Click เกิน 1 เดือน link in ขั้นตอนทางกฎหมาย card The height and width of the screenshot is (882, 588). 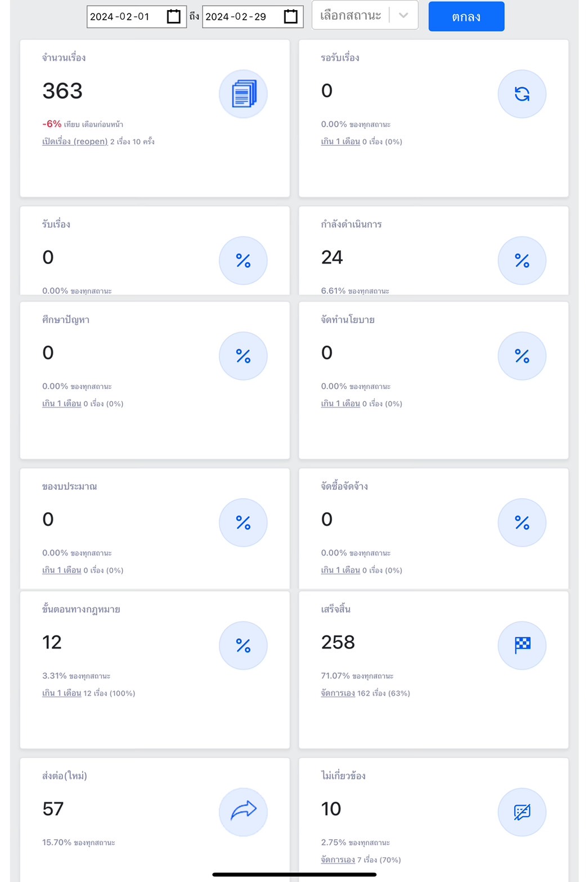point(62,693)
